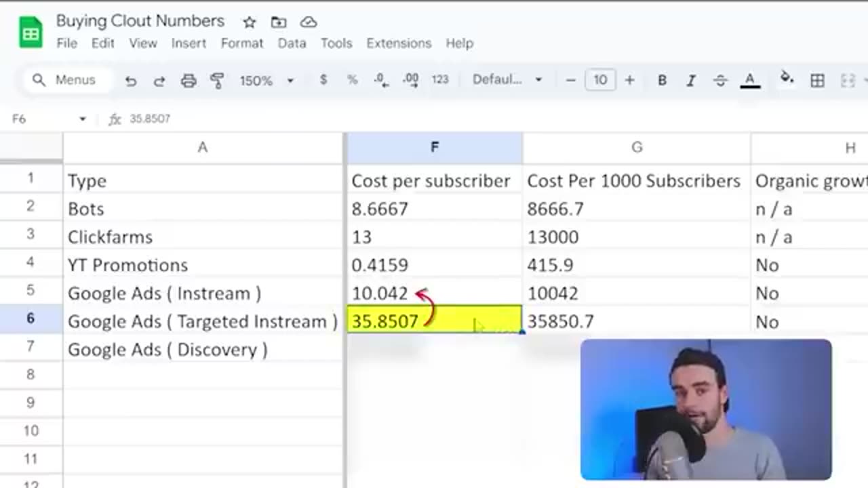868x488 pixels.
Task: Select column A header
Action: [202, 148]
